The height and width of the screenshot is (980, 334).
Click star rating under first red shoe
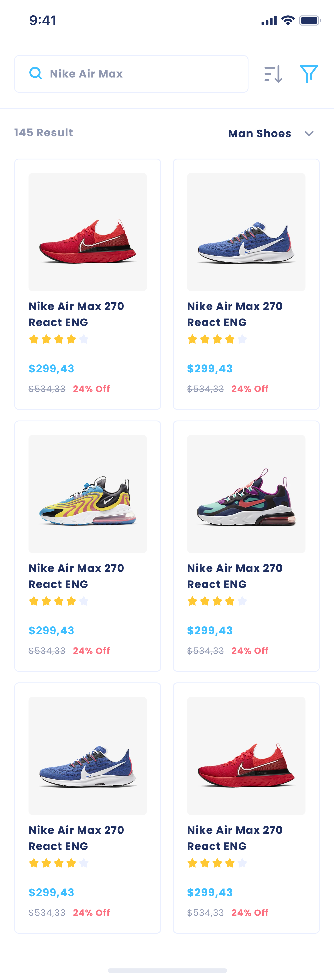coord(59,339)
